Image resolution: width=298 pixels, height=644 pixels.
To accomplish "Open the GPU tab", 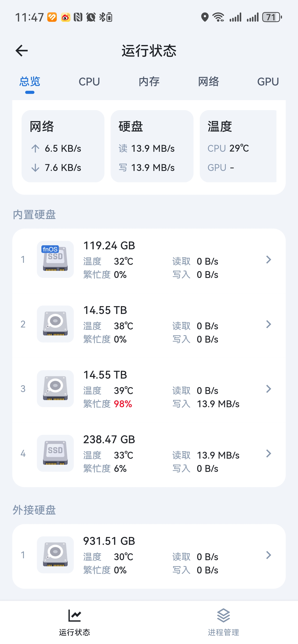I will 268,82.
